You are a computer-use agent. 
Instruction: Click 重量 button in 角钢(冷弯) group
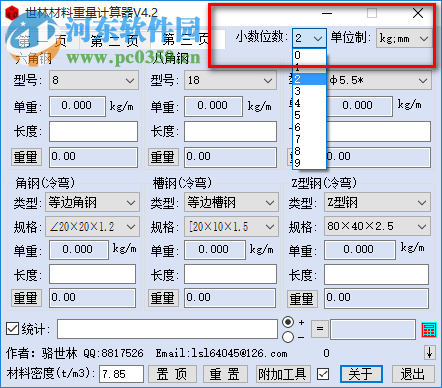pos(26,298)
